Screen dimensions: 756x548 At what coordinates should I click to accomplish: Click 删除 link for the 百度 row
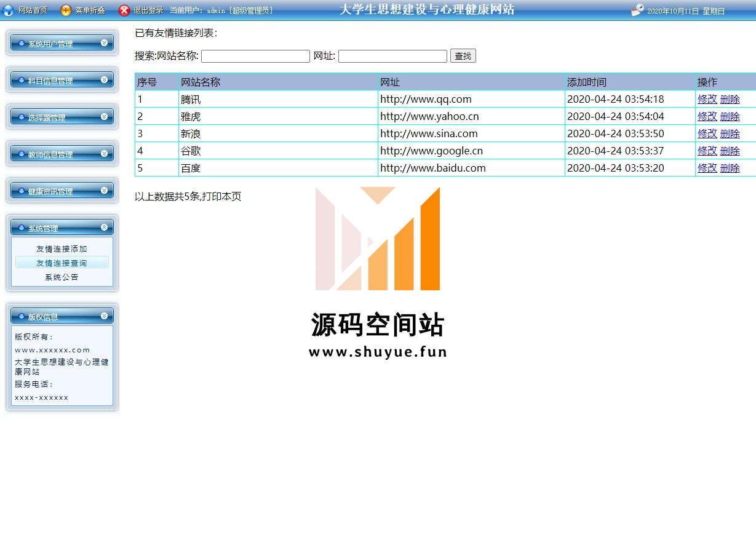pos(730,168)
